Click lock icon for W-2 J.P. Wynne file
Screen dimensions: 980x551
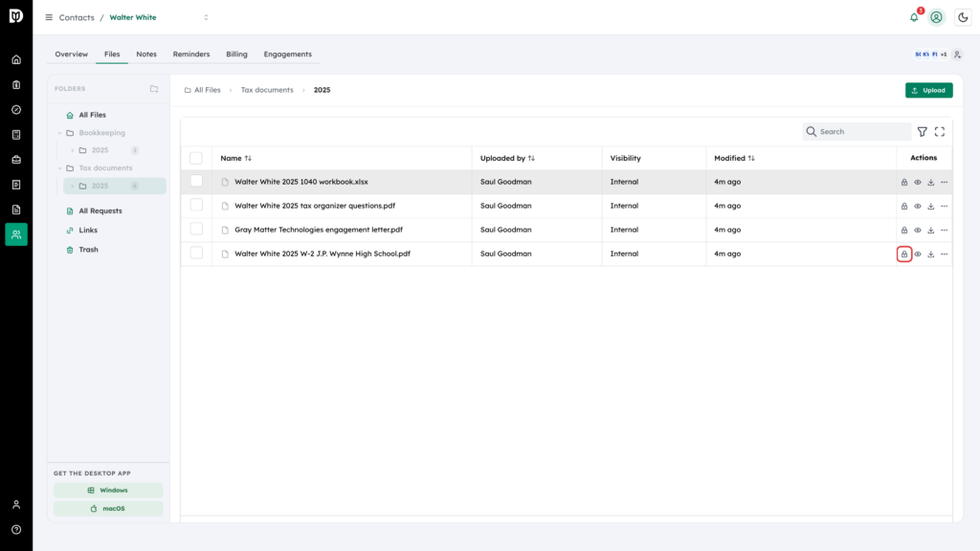tap(904, 254)
